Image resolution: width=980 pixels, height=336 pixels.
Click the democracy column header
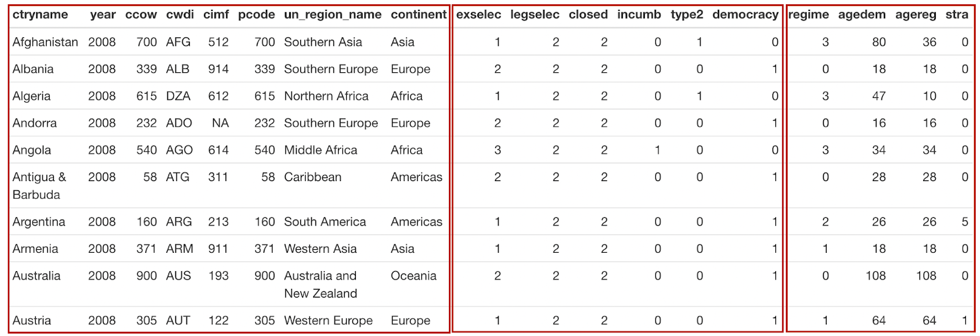[x=745, y=15]
